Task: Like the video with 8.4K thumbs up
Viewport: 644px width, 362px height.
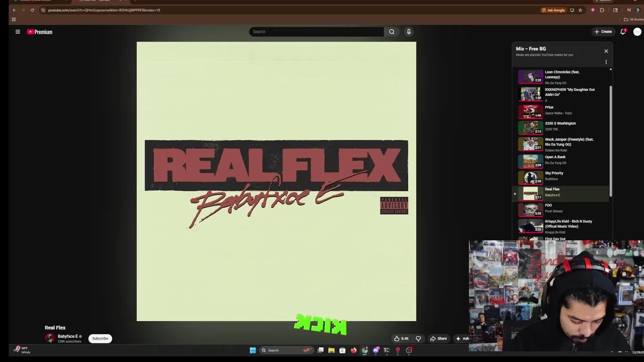Action: pos(401,338)
